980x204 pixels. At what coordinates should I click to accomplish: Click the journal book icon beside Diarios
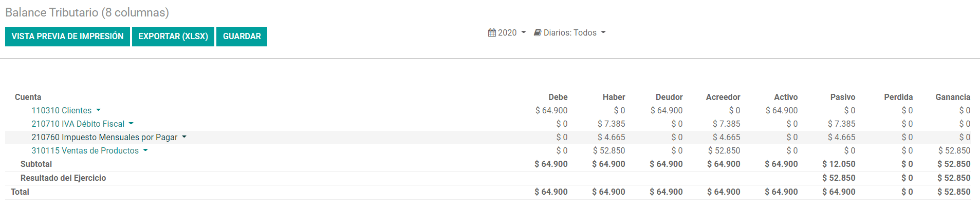pos(538,32)
